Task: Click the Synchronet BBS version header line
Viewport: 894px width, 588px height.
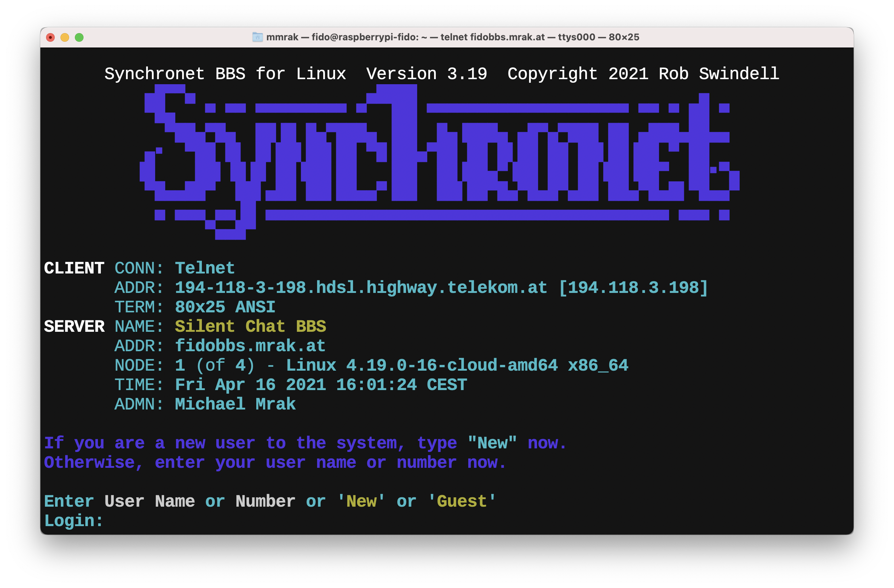Action: click(x=442, y=74)
